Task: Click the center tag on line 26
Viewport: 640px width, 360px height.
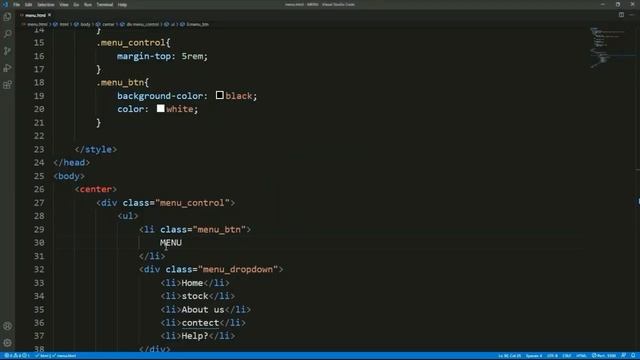Action: 96,189
